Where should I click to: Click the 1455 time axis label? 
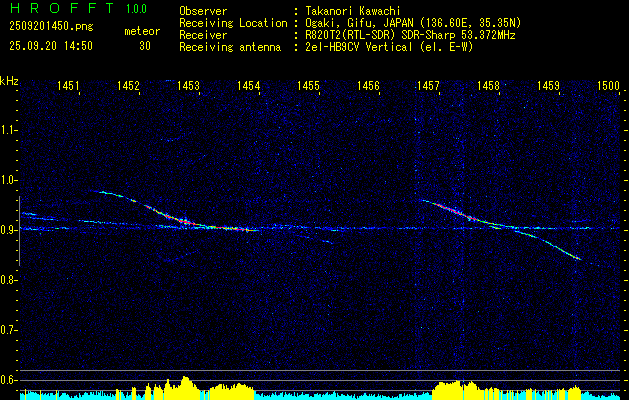point(308,85)
